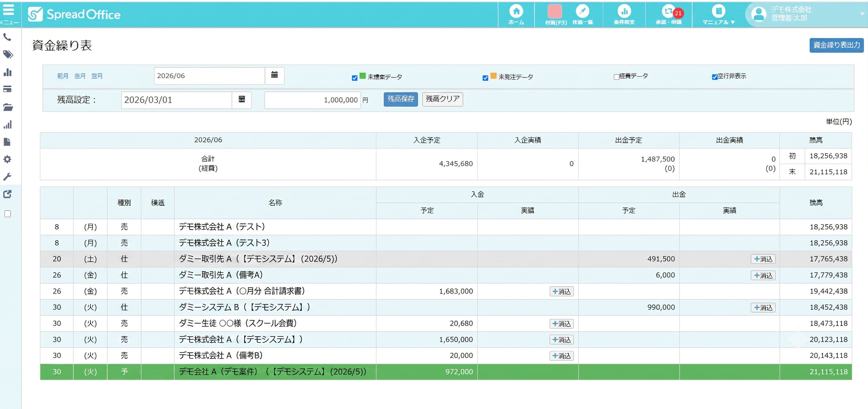The width and height of the screenshot is (868, 409).
Task: Go to 前月 previous month
Action: [x=63, y=76]
